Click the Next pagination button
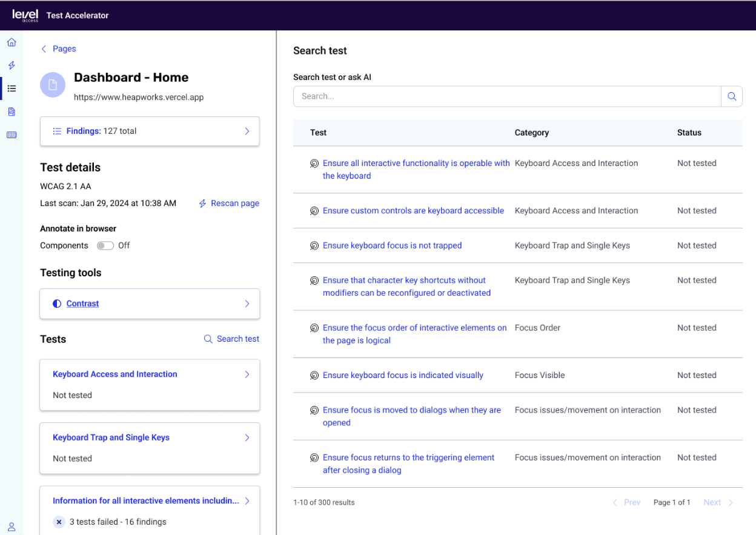 pos(718,502)
